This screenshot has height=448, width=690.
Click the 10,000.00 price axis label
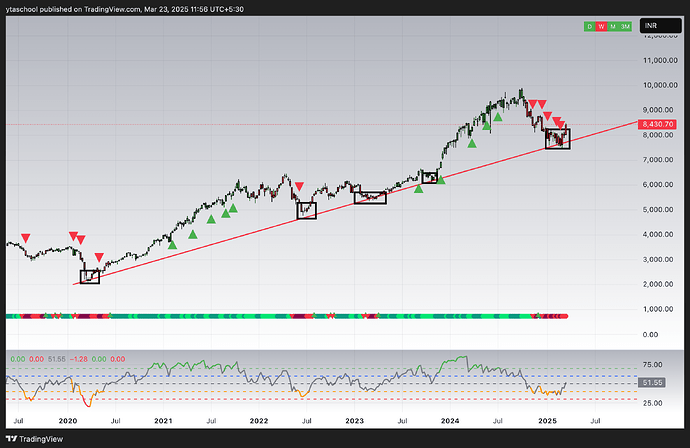(660, 85)
